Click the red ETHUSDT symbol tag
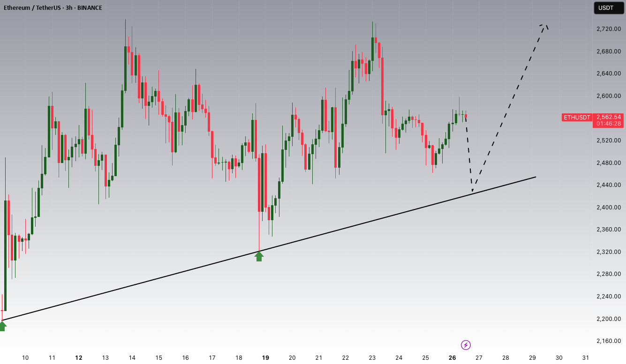The image size is (626, 364). [x=577, y=117]
